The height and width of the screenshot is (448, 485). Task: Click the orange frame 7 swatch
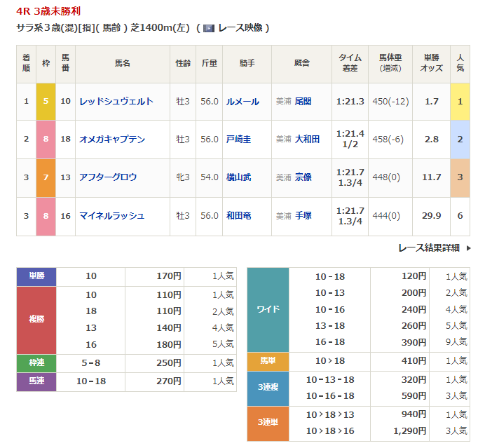(x=46, y=177)
